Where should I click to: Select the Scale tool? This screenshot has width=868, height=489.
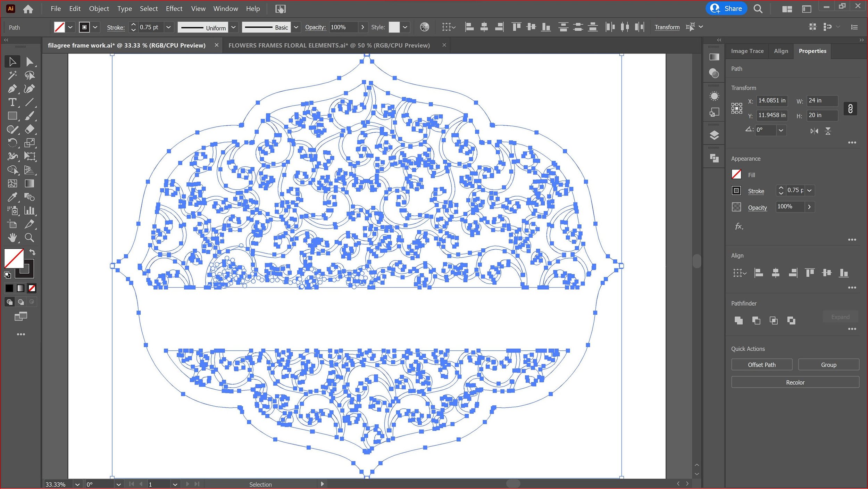click(x=30, y=143)
